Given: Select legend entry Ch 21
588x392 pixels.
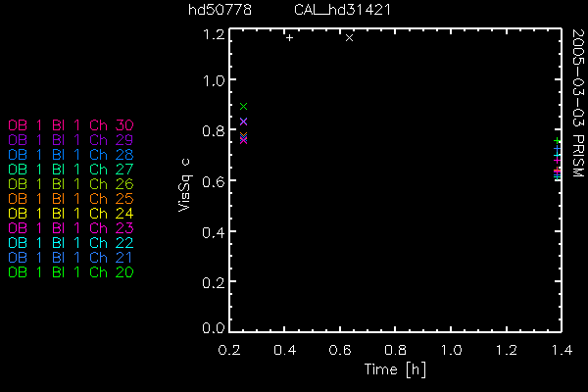Looking at the screenshot, I should point(71,258).
